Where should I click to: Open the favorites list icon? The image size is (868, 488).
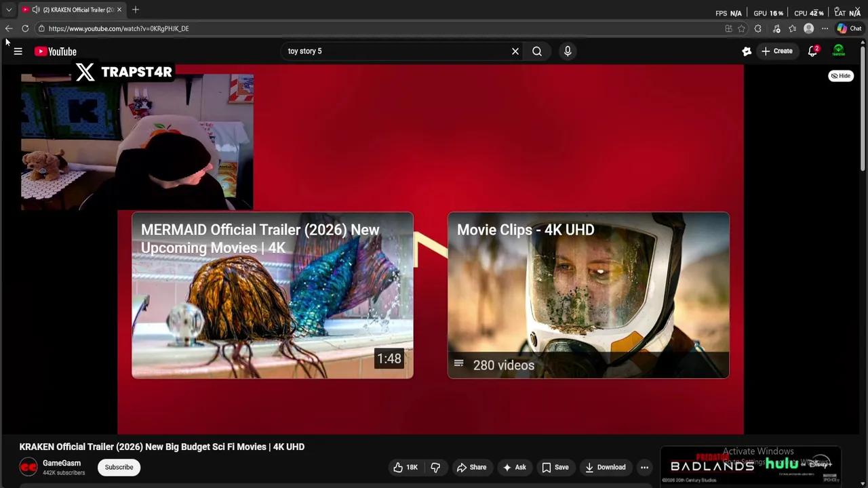pos(792,28)
